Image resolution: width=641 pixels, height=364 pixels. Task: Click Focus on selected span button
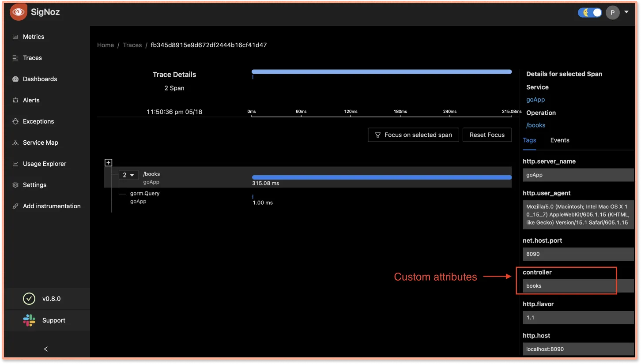click(x=413, y=135)
